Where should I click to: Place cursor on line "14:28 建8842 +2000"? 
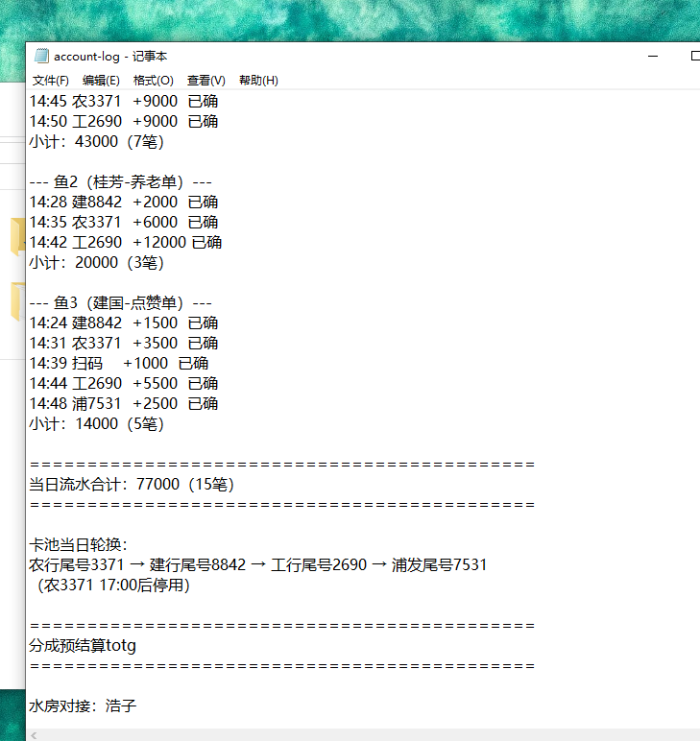point(123,203)
